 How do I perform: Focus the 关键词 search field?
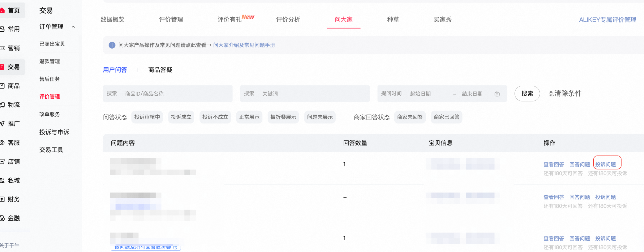pyautogui.click(x=305, y=94)
